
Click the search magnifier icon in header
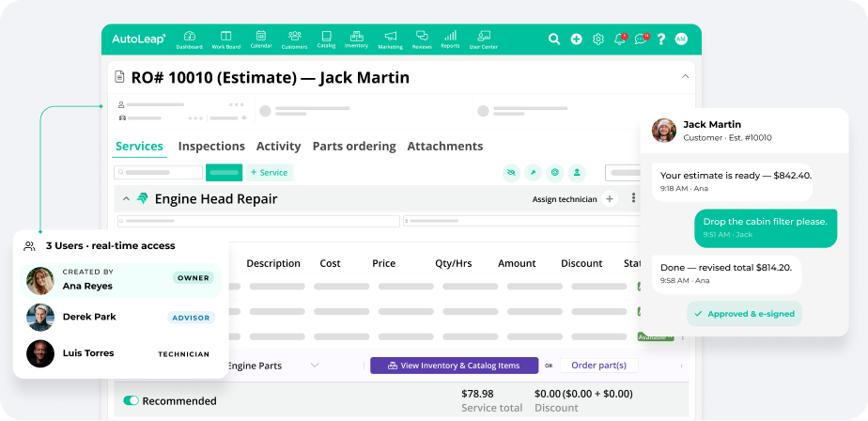[554, 39]
